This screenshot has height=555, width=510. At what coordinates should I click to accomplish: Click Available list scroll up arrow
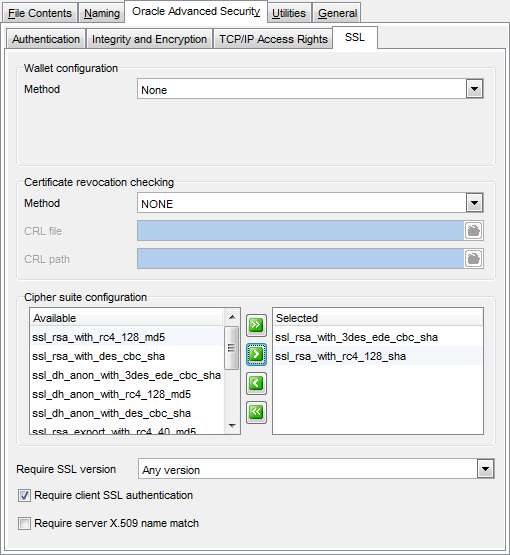coord(232,317)
